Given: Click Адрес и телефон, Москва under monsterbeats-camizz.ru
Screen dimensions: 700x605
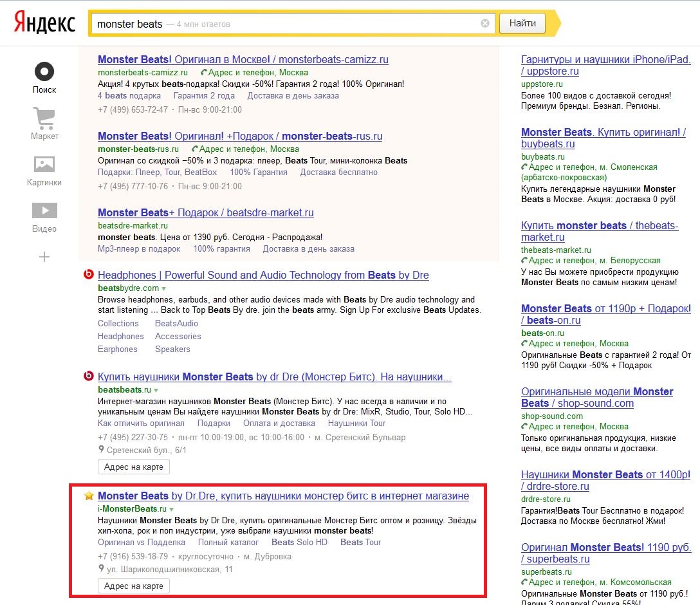Looking at the screenshot, I should tap(258, 72).
